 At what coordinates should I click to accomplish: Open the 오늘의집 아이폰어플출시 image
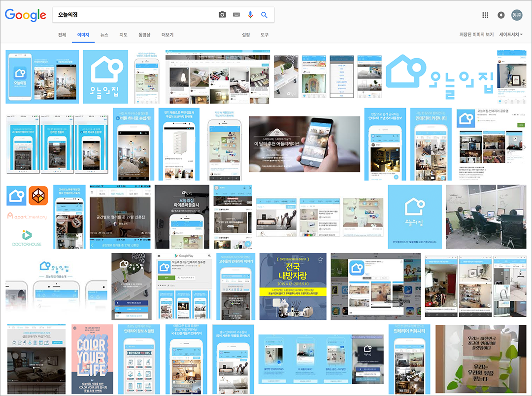[x=182, y=216]
